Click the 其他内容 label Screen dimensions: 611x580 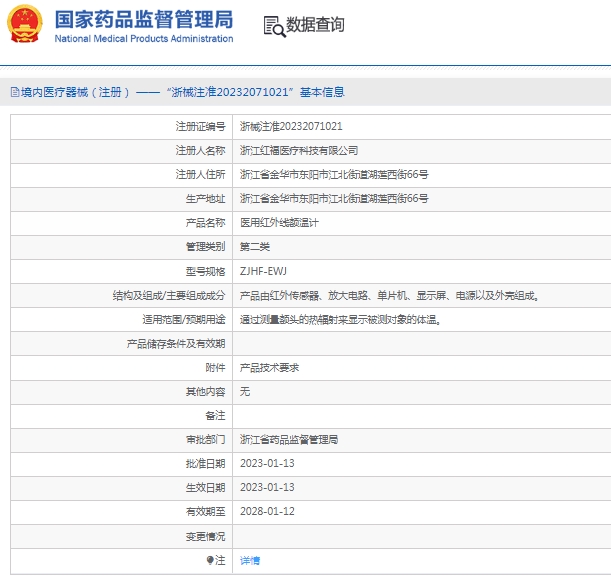(205, 391)
